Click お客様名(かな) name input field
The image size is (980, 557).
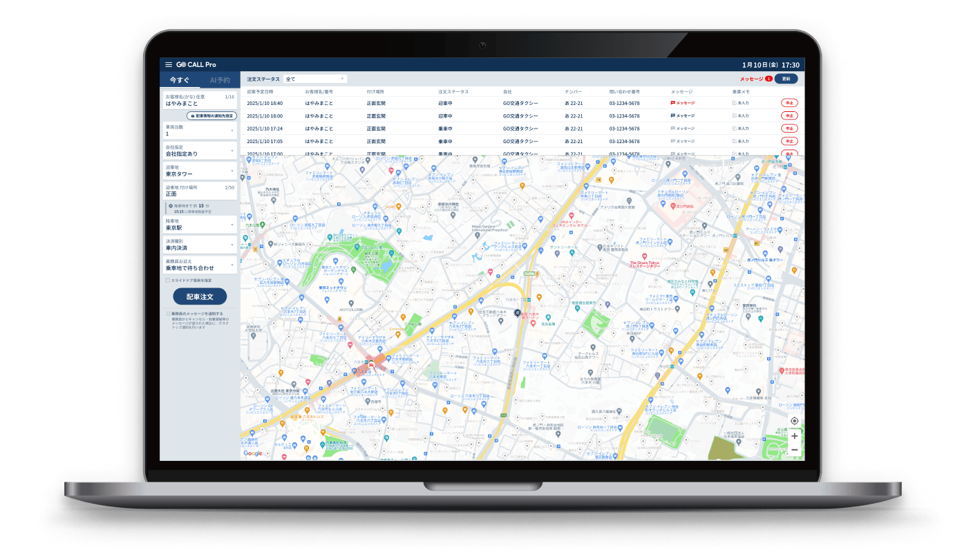click(x=200, y=100)
